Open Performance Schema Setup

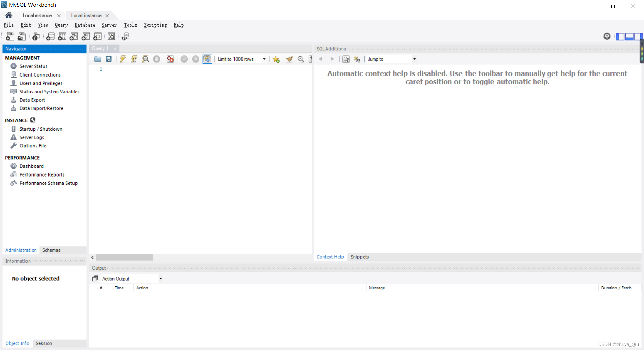tap(49, 183)
